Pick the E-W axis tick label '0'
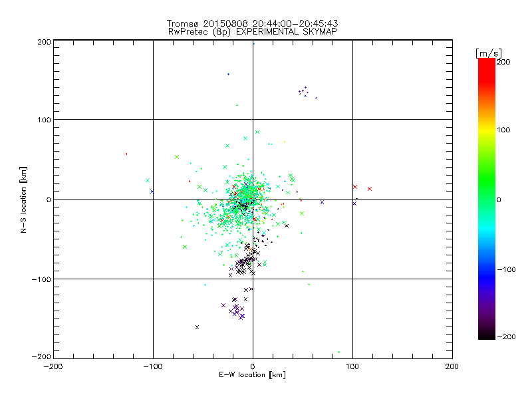Image resolution: width=532 pixels, height=399 pixels. coord(253,366)
